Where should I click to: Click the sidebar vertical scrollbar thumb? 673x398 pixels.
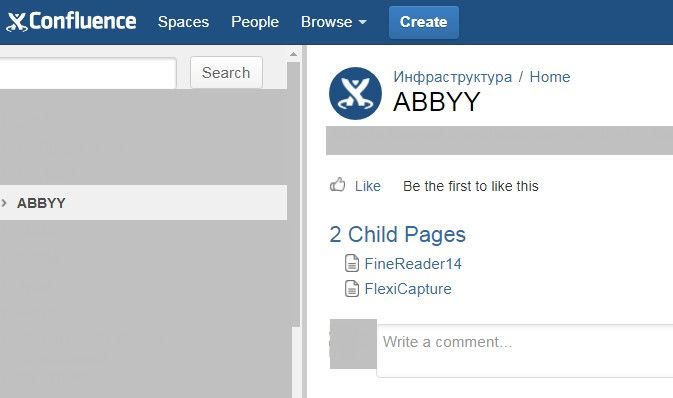[x=294, y=193]
